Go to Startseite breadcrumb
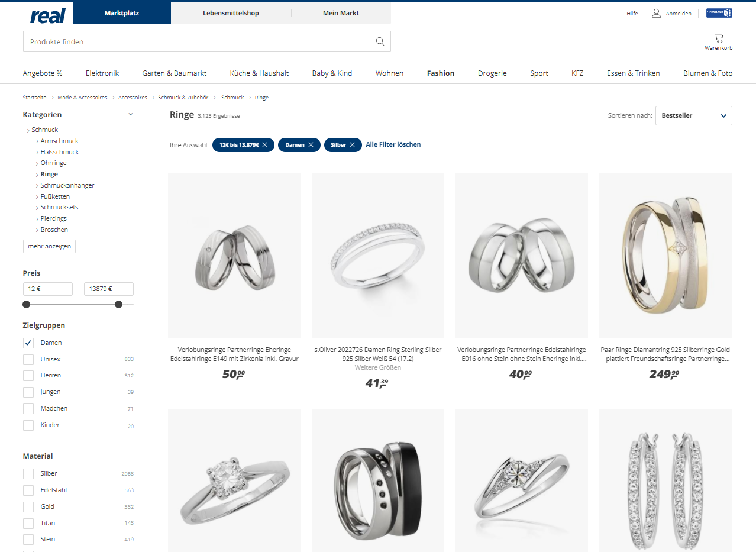 click(x=34, y=97)
